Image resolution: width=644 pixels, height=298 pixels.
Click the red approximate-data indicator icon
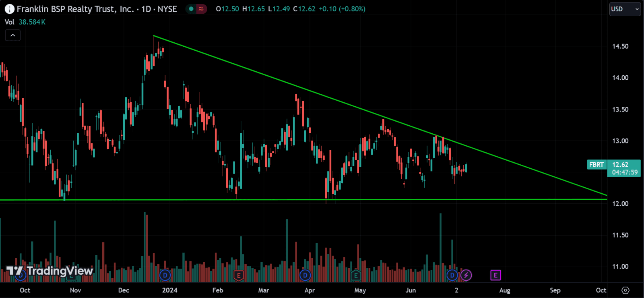coord(201,9)
